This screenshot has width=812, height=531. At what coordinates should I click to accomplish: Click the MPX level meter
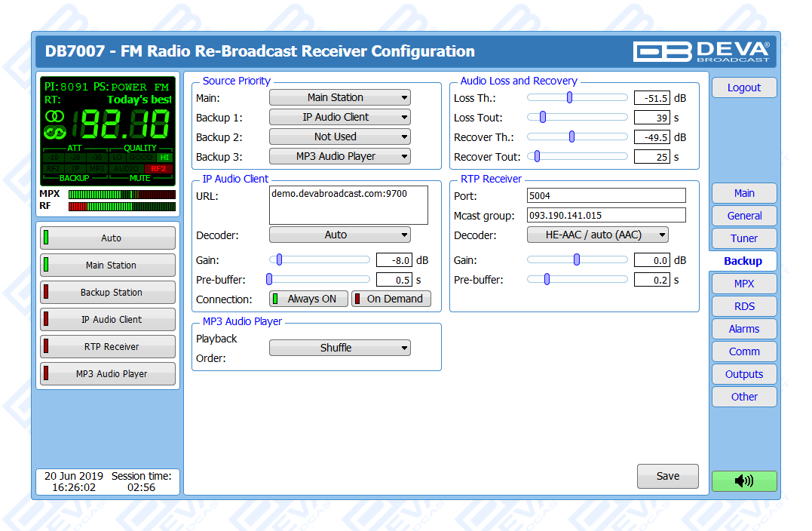tap(121, 194)
